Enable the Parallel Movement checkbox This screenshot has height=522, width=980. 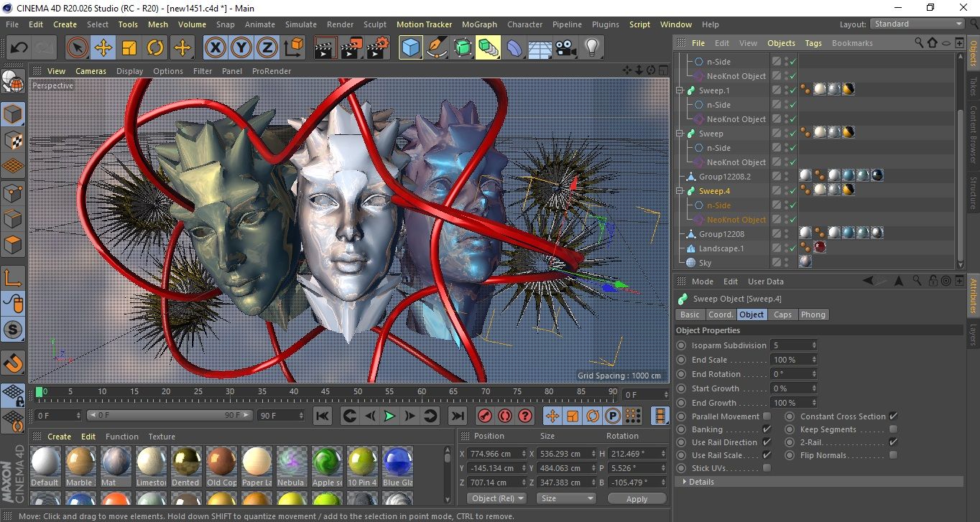[x=767, y=416]
